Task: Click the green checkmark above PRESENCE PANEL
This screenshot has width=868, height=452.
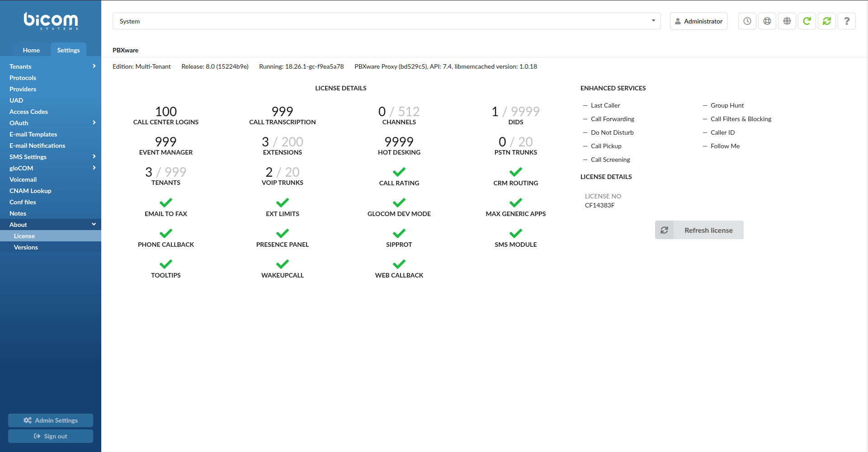Action: click(283, 233)
